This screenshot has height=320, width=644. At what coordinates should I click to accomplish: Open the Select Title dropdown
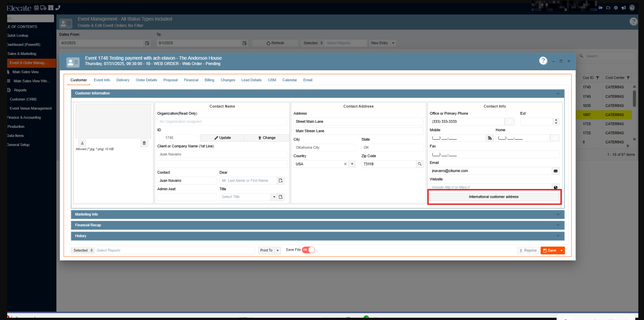tap(274, 197)
